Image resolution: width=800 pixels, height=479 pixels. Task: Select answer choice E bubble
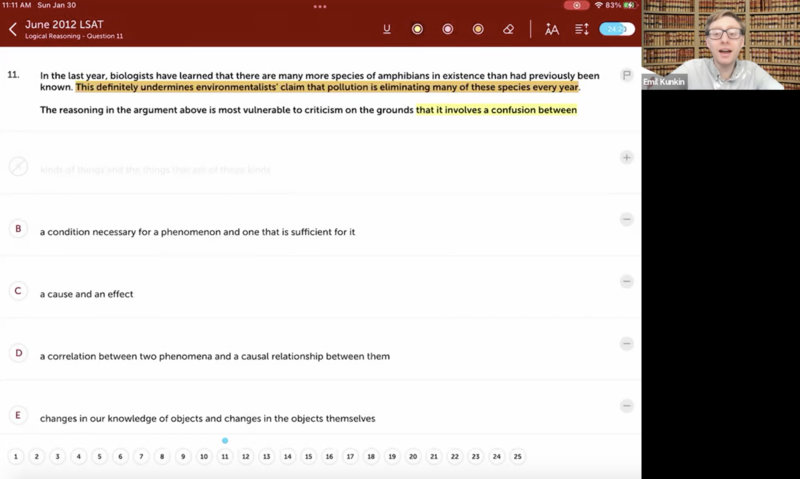[18, 415]
